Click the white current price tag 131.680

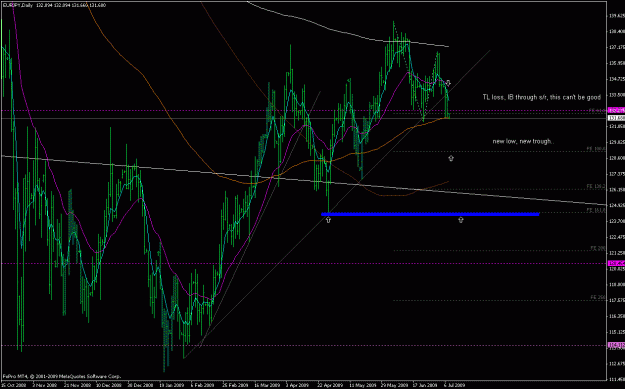(616, 118)
